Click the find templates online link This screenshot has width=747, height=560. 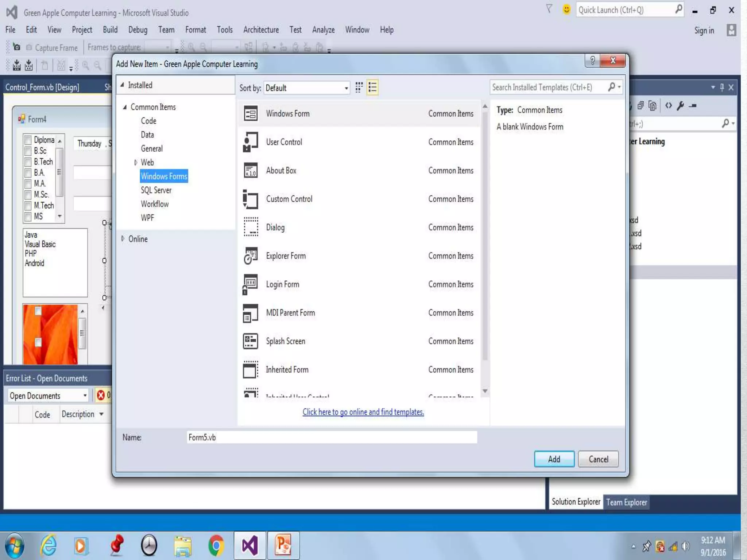click(x=363, y=412)
